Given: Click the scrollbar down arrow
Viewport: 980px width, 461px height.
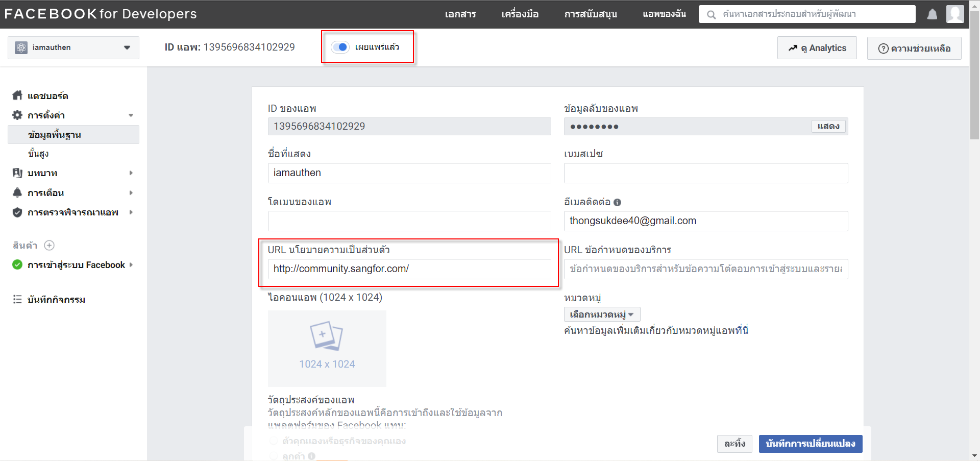Looking at the screenshot, I should point(974,456).
